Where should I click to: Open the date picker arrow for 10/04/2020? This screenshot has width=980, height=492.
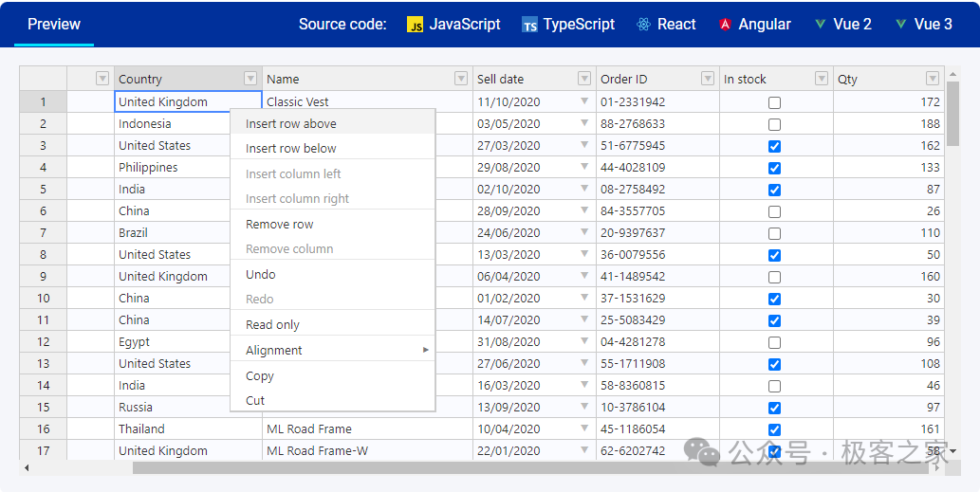(x=584, y=428)
